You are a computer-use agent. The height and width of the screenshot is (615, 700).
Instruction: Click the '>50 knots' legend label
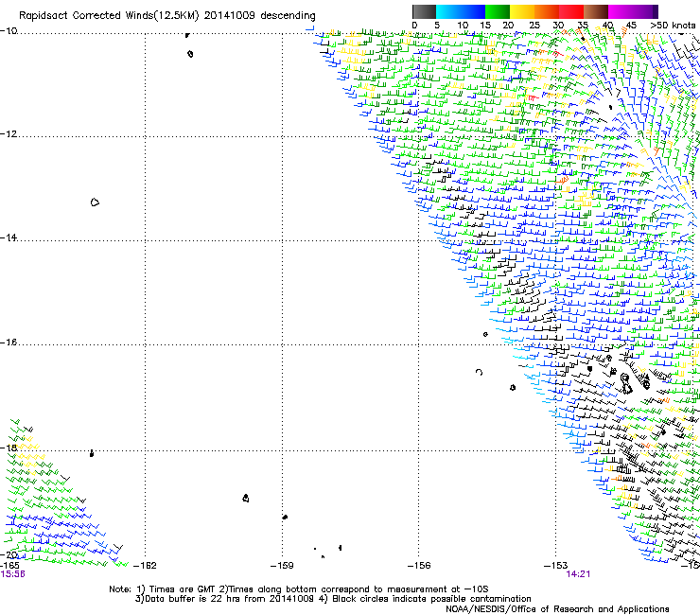click(673, 26)
